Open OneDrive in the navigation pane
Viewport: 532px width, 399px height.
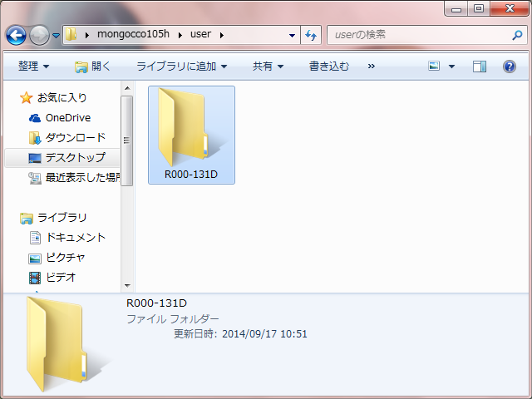point(67,117)
